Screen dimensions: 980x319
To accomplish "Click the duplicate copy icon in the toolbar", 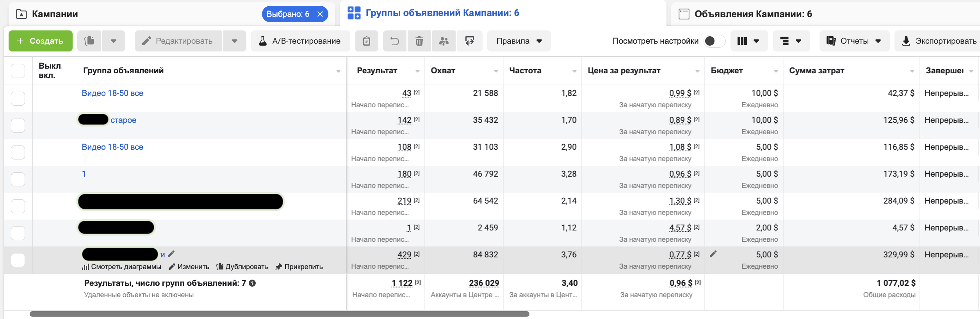I will pyautogui.click(x=89, y=41).
